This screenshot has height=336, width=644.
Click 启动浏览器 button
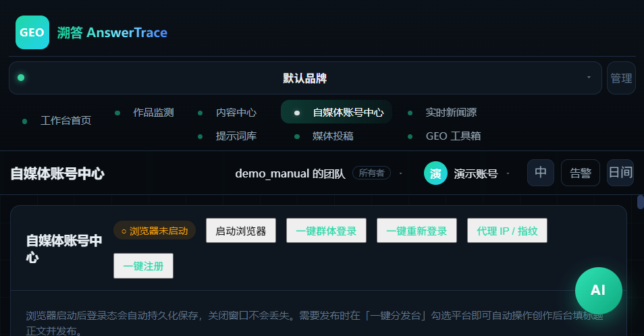coord(241,231)
